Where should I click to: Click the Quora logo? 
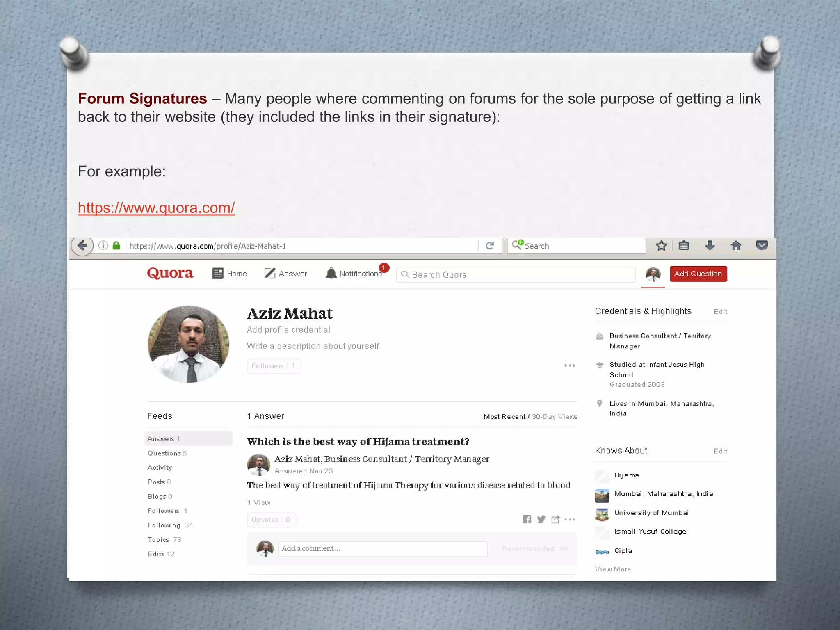tap(170, 273)
